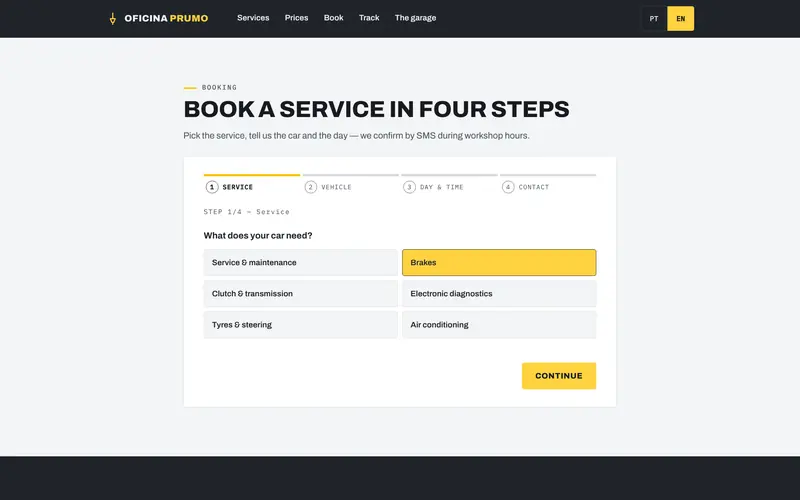
Task: Click step 4 circle number icon
Action: [x=508, y=187]
